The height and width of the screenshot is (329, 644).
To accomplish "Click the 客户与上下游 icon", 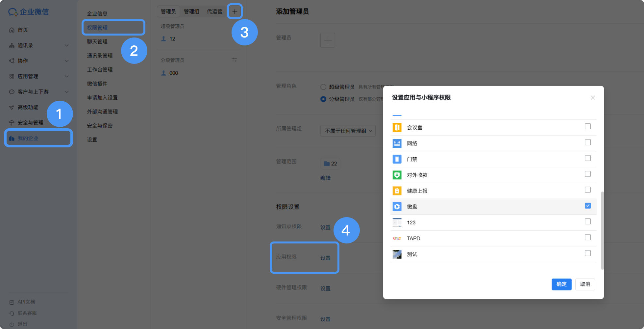I will 12,92.
